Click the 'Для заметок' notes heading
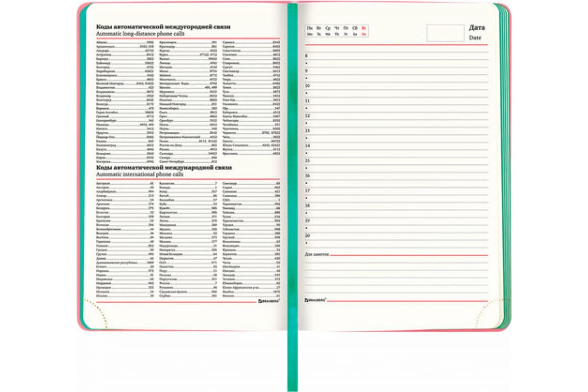 [317, 255]
